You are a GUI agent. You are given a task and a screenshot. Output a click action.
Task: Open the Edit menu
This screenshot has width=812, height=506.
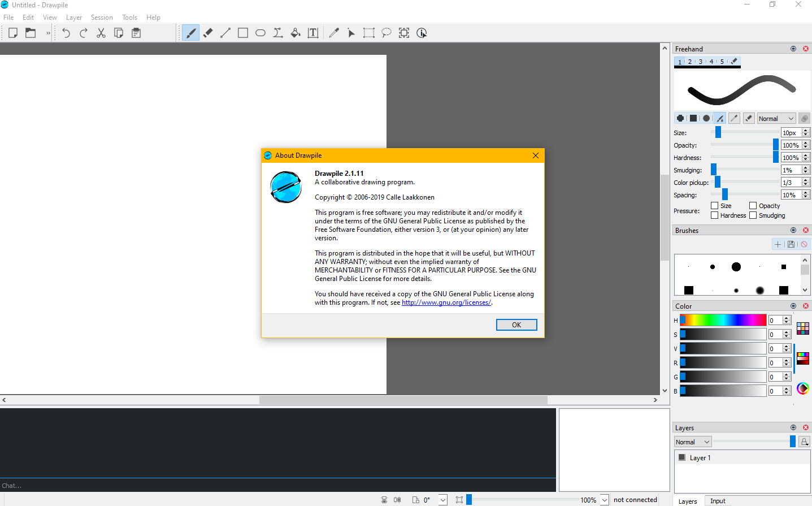click(x=28, y=18)
